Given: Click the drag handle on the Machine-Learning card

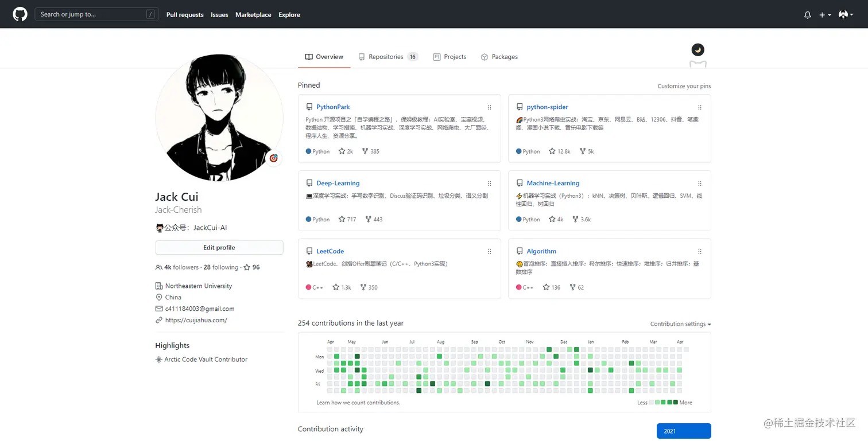Looking at the screenshot, I should (x=700, y=184).
